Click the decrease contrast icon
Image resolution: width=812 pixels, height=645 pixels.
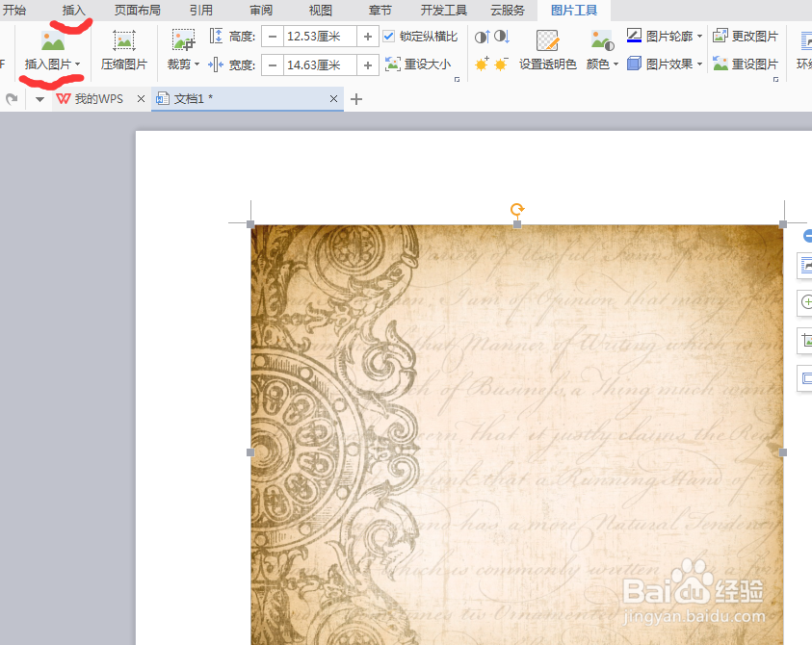pyautogui.click(x=501, y=37)
